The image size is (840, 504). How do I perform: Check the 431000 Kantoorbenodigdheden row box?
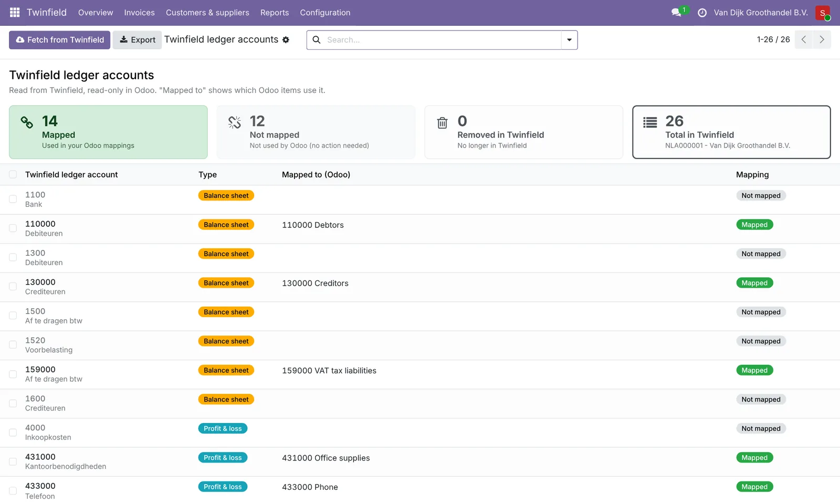point(13,461)
